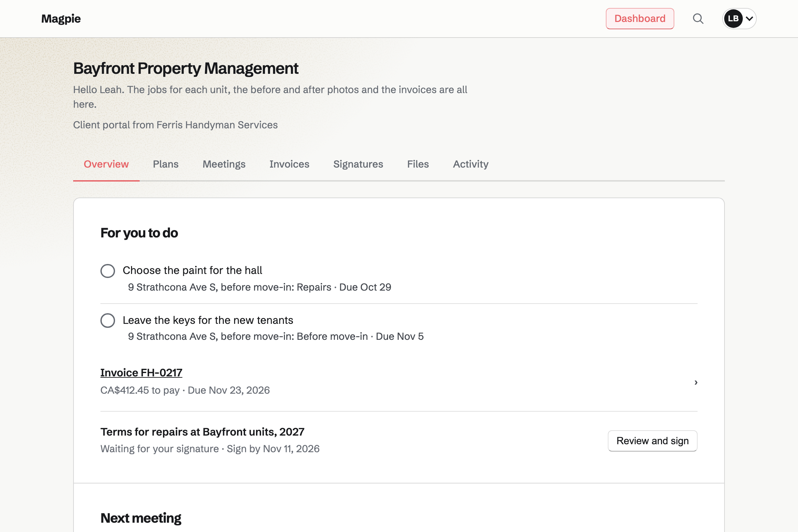Viewport: 798px width, 532px height.
Task: Open Invoice FH-0217 link
Action: [x=141, y=372]
